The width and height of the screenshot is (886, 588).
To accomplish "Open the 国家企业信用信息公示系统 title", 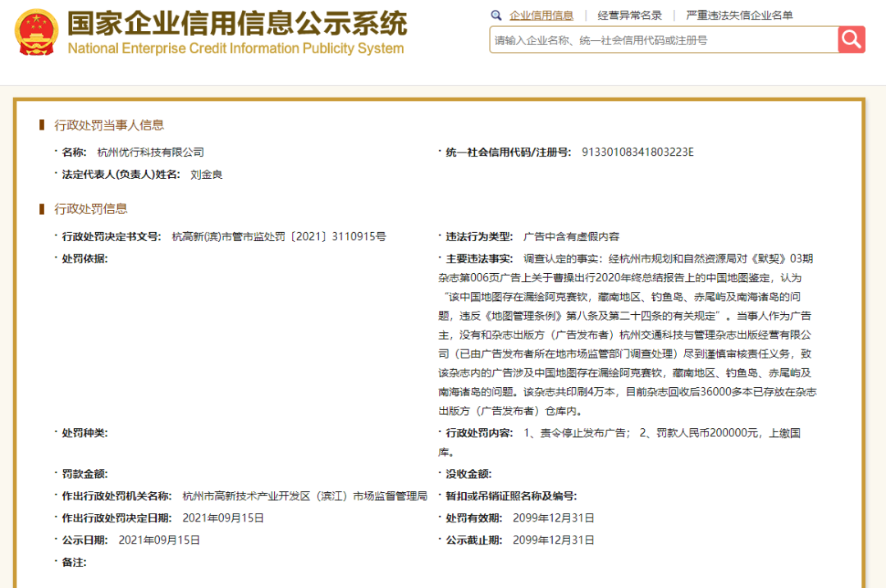I will tap(237, 23).
